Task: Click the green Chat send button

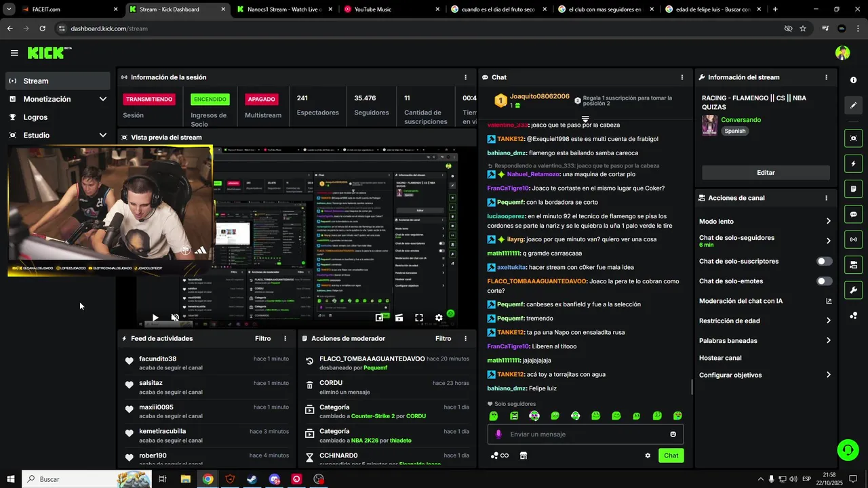Action: [x=671, y=455]
